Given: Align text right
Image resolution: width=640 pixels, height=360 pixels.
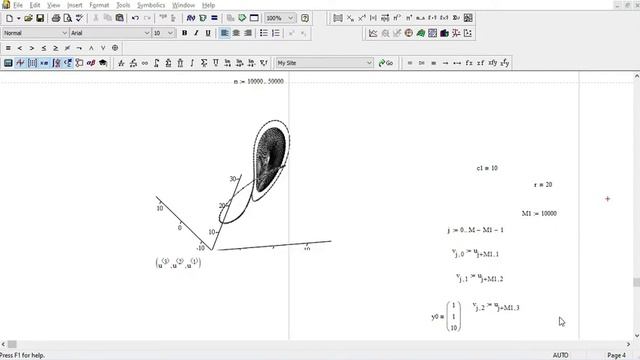Looking at the screenshot, I should pos(248,33).
